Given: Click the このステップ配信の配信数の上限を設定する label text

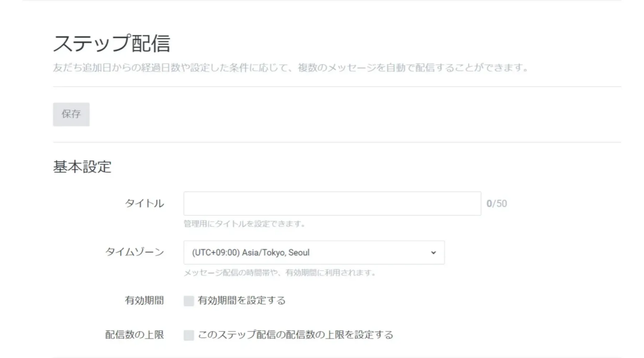Looking at the screenshot, I should (295, 335).
